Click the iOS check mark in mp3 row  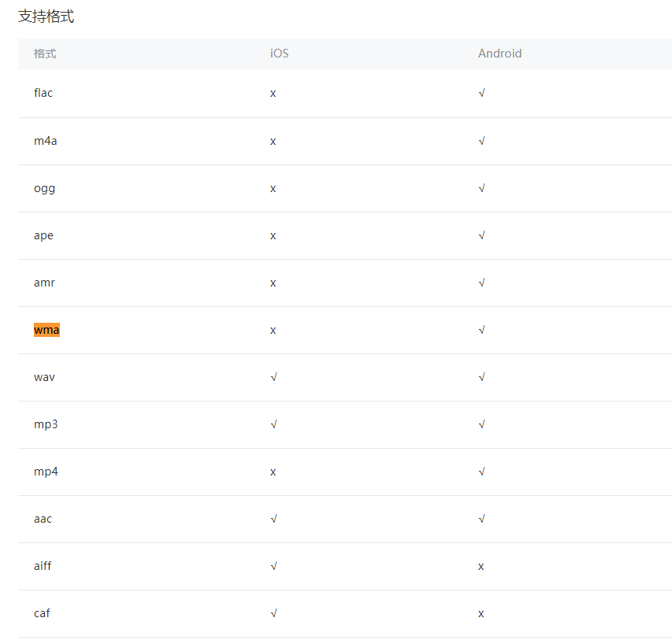tap(274, 424)
